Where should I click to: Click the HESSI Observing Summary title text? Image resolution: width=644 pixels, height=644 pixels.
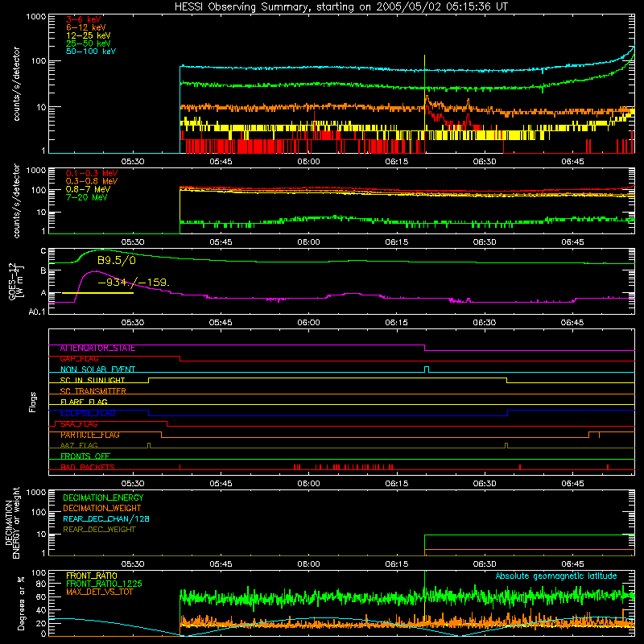point(341,7)
